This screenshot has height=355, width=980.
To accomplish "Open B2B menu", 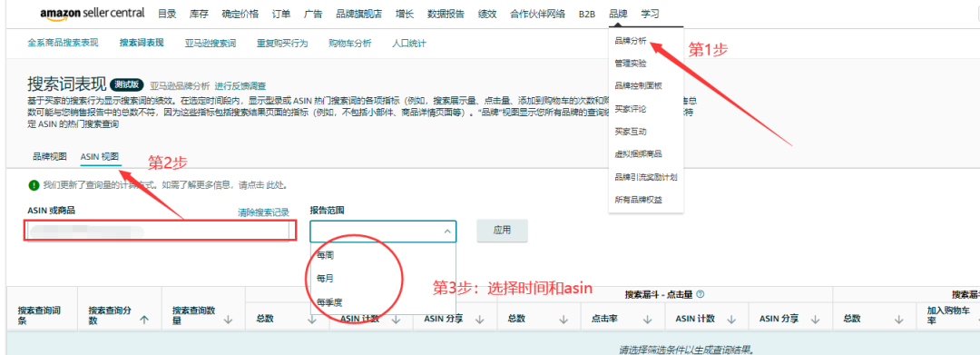I will click(x=587, y=14).
